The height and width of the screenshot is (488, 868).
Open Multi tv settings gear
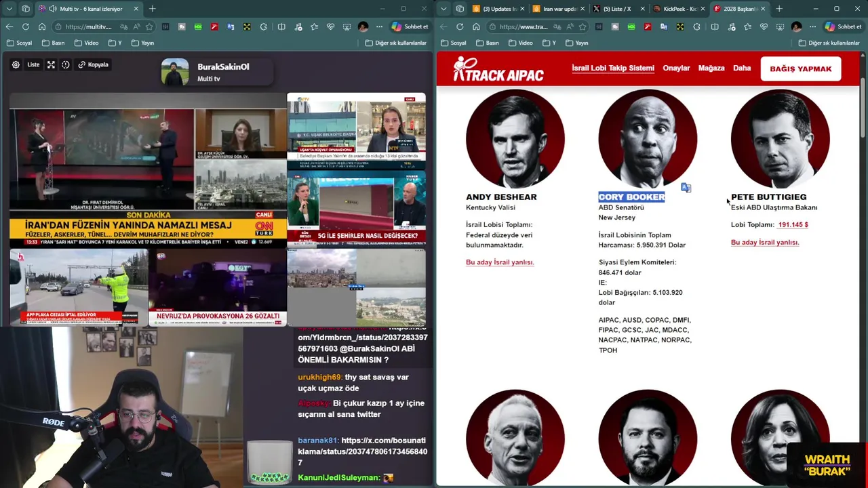point(16,64)
